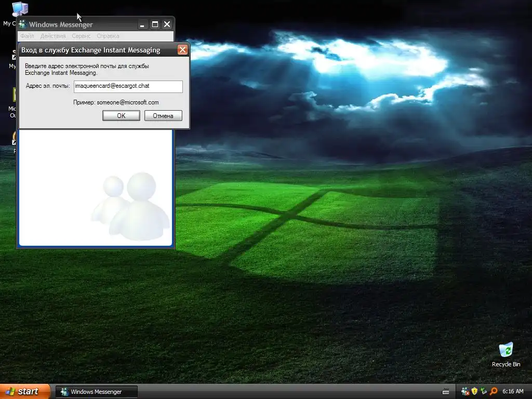The image size is (532, 399).
Task: Click the Отмена cancel button
Action: (x=163, y=116)
